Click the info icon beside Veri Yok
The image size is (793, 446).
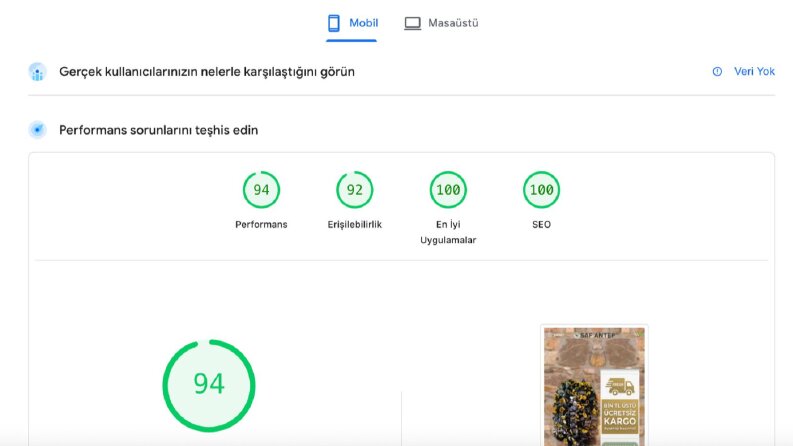(717, 72)
